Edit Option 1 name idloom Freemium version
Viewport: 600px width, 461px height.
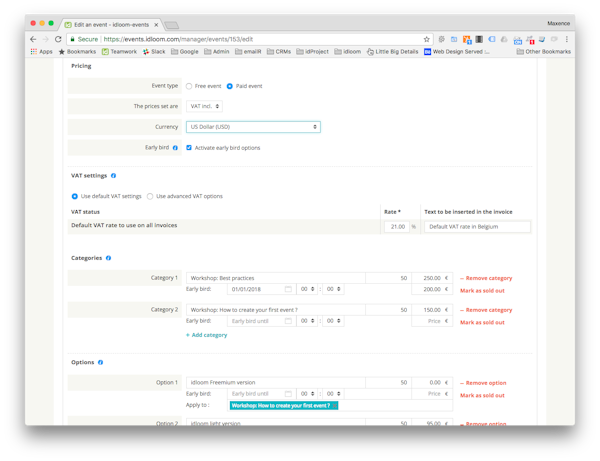coord(276,383)
